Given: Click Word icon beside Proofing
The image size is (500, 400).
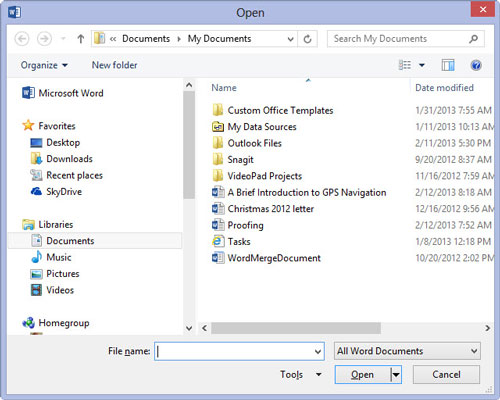Looking at the screenshot, I should click(218, 225).
